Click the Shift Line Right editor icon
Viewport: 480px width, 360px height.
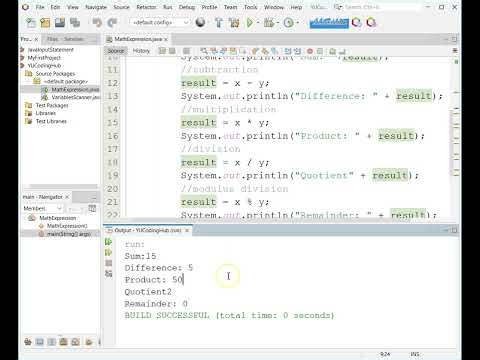297,51
